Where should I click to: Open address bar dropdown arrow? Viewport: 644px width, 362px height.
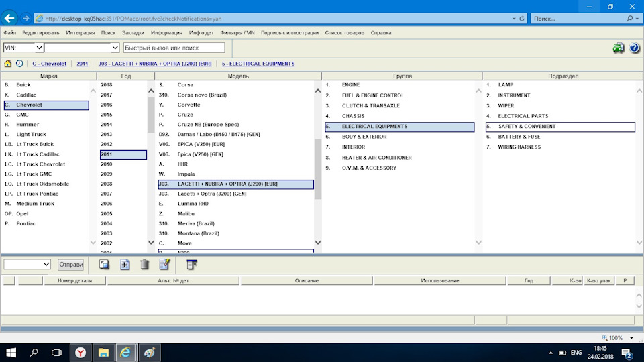(x=513, y=19)
